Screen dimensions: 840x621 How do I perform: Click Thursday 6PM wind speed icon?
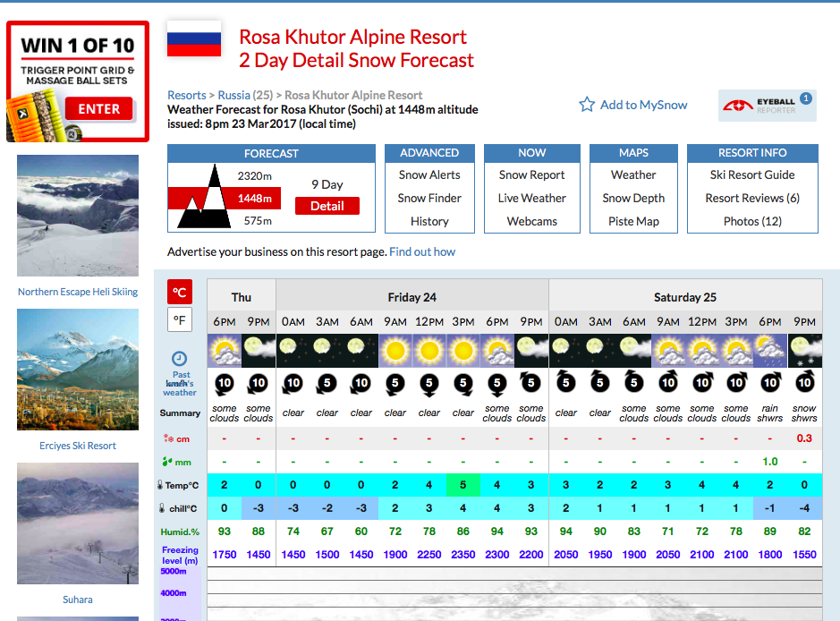225,384
